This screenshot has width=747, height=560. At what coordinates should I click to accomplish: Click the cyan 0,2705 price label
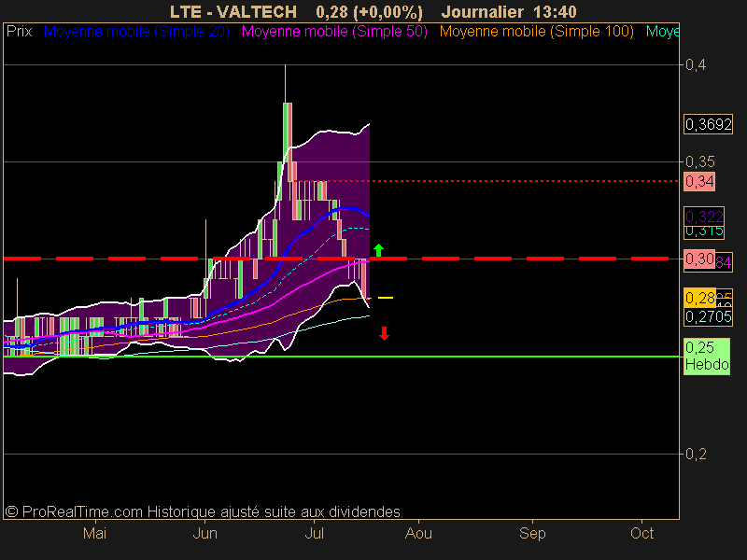(708, 316)
